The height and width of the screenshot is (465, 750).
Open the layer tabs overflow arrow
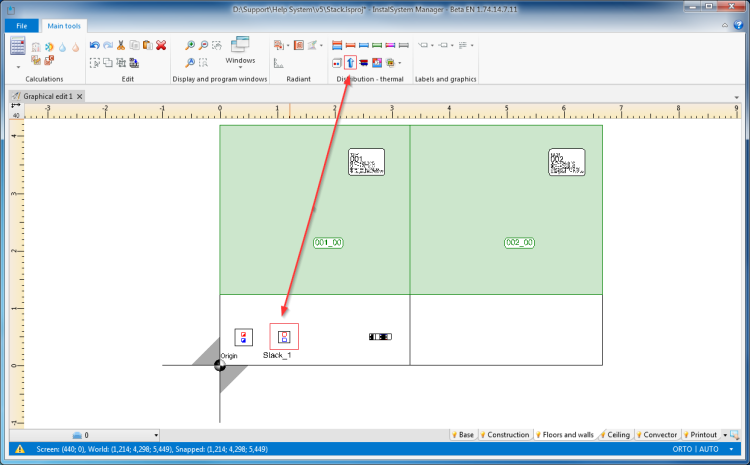725,435
